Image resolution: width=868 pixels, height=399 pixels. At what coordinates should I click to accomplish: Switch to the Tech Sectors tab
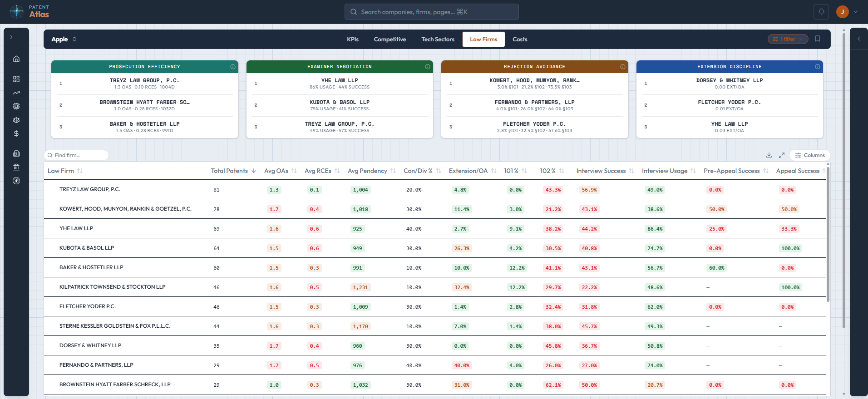438,39
